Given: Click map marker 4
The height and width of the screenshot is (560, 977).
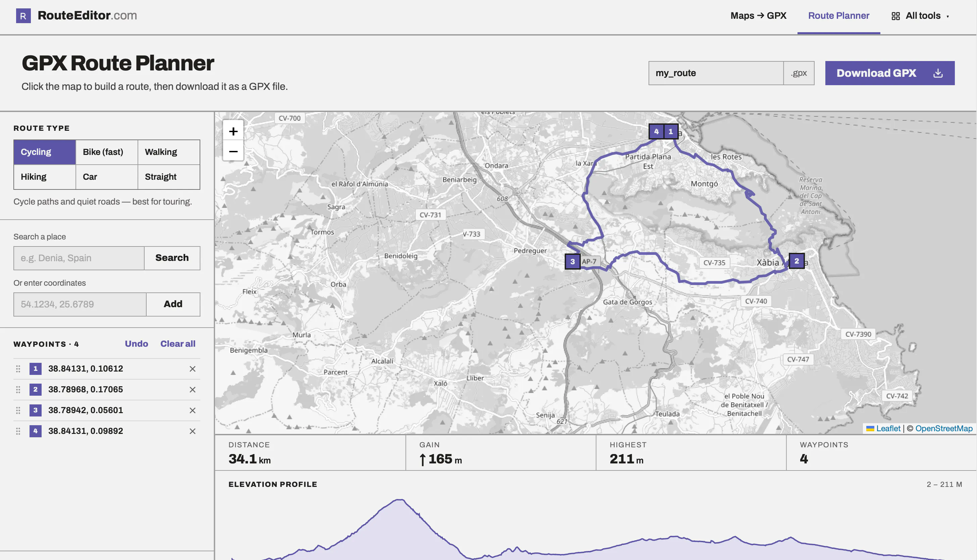Looking at the screenshot, I should click(x=657, y=131).
